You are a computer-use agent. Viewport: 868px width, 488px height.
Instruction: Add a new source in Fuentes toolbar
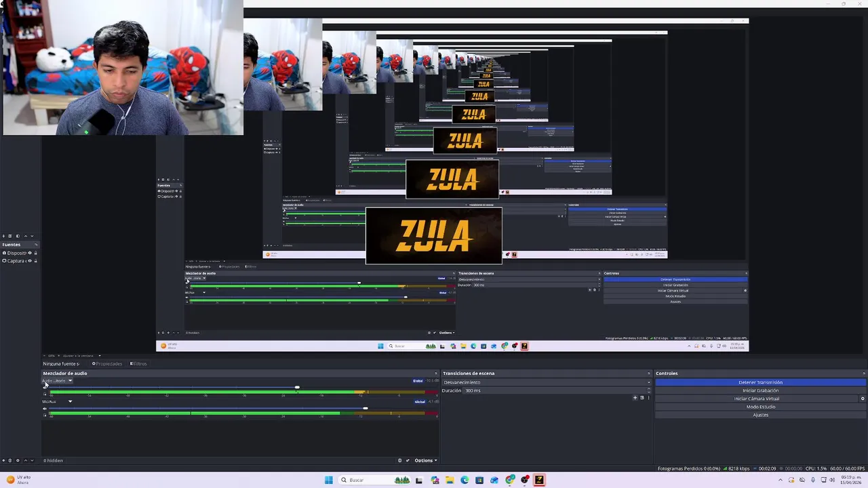click(3, 236)
